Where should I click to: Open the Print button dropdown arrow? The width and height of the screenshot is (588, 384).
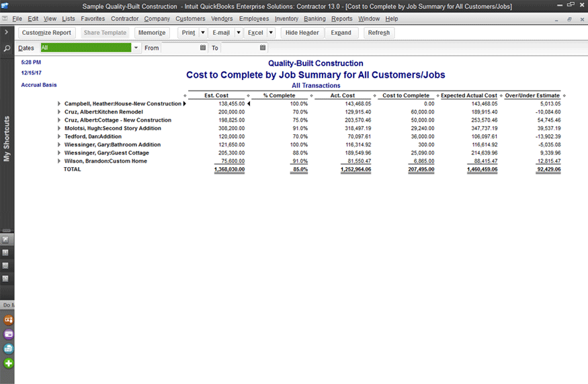click(x=203, y=32)
